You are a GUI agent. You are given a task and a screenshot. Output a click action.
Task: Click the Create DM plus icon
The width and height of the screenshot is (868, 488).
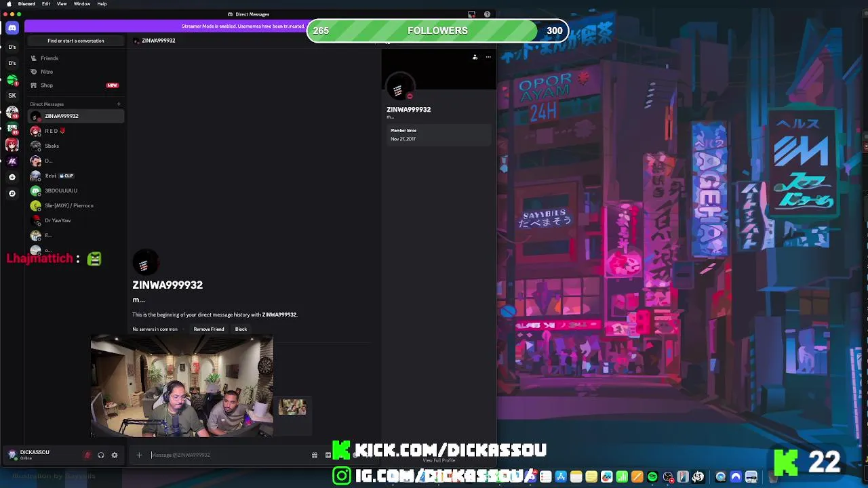coord(119,104)
